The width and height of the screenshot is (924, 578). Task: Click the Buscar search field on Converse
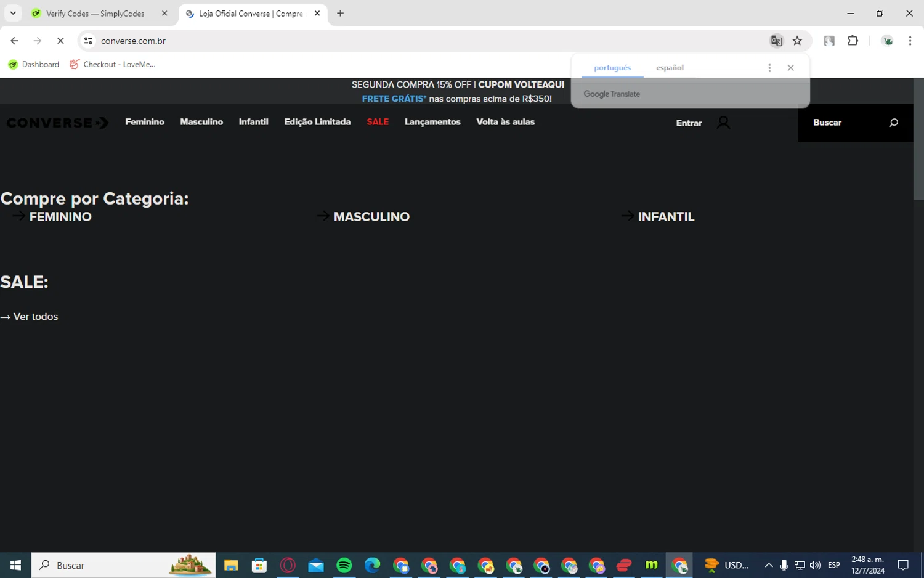[x=856, y=123]
